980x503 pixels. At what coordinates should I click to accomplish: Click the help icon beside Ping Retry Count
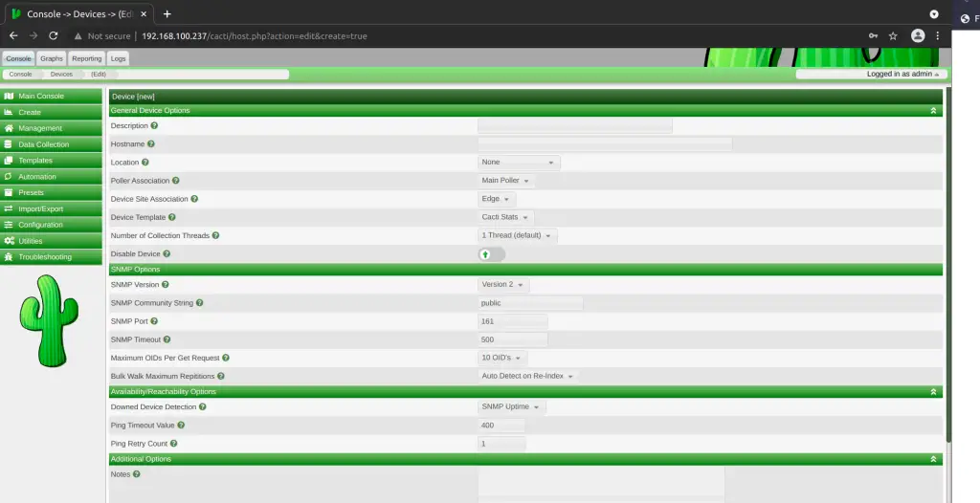(x=174, y=444)
